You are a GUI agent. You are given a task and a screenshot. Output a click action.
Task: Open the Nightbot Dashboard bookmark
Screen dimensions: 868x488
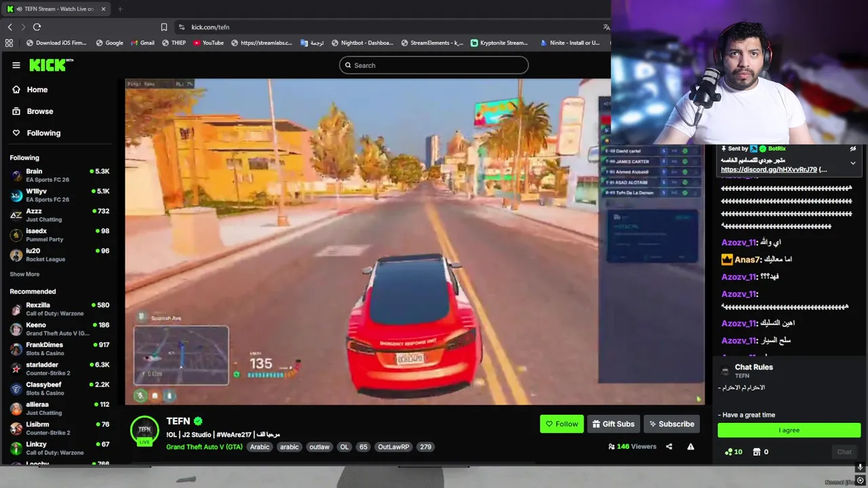(x=362, y=43)
